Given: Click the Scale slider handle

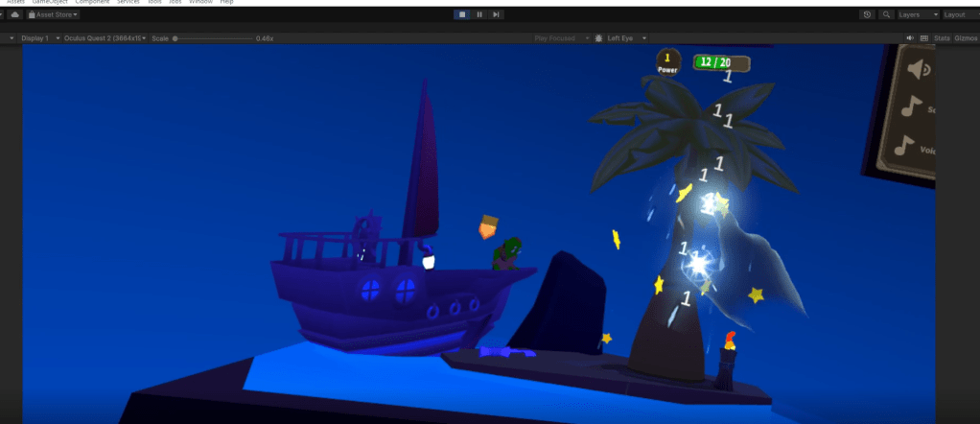Looking at the screenshot, I should (x=175, y=38).
